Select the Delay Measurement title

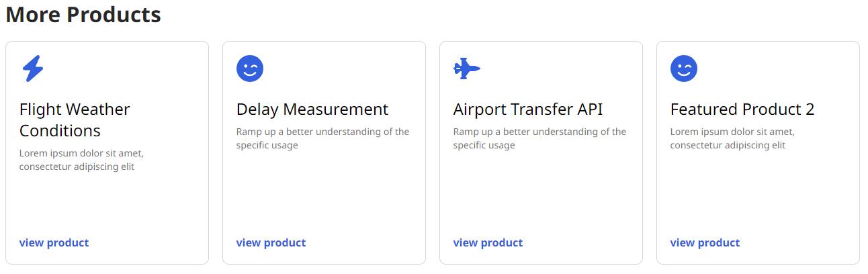click(312, 109)
